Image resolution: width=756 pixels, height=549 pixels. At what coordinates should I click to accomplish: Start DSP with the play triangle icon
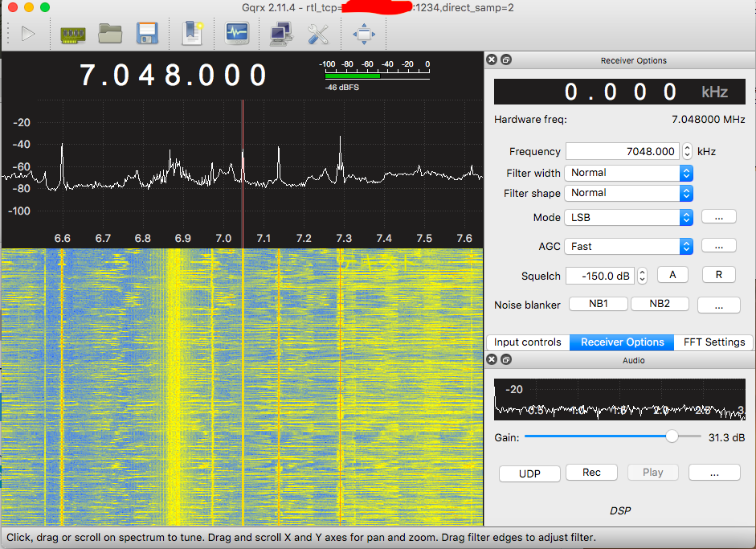[28, 34]
